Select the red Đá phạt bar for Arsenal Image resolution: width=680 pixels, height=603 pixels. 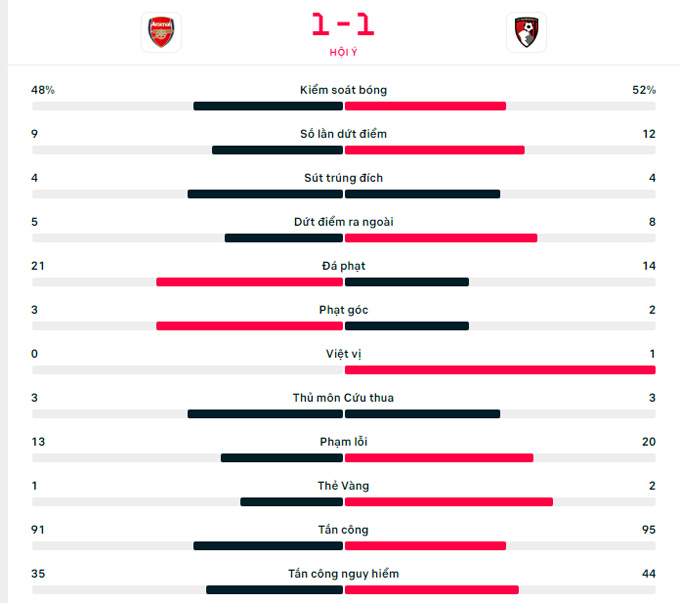[x=249, y=282]
